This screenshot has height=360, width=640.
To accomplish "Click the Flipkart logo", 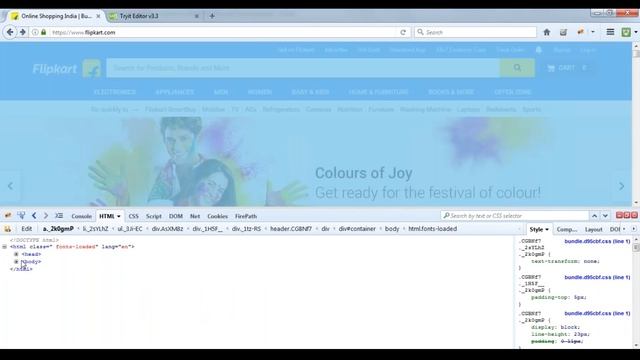I will [x=67, y=68].
